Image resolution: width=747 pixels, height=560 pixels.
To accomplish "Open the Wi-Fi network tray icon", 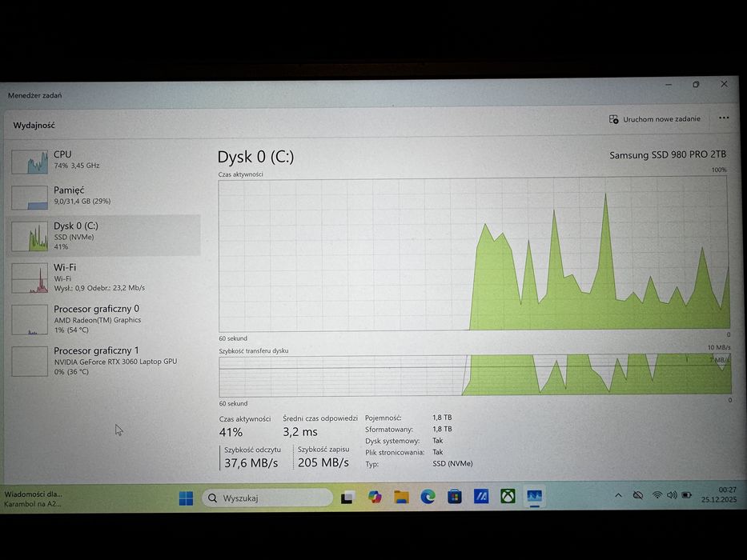I will click(x=657, y=495).
